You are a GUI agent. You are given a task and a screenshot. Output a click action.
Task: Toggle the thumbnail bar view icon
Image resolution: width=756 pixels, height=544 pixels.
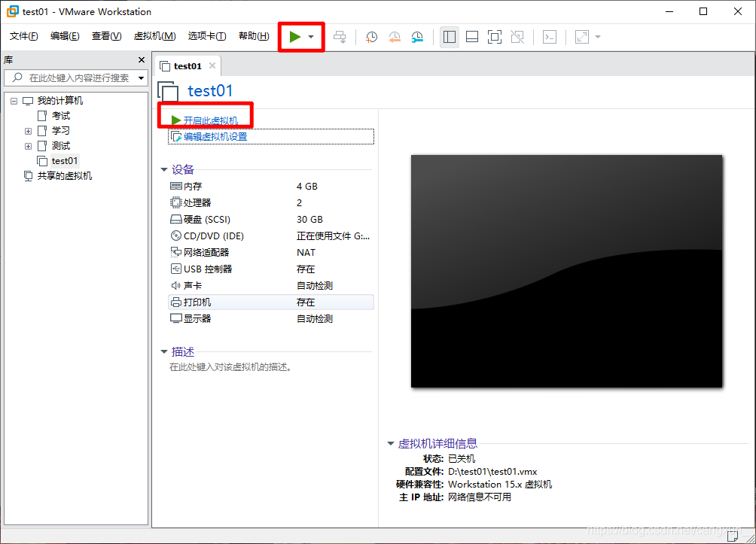[472, 37]
